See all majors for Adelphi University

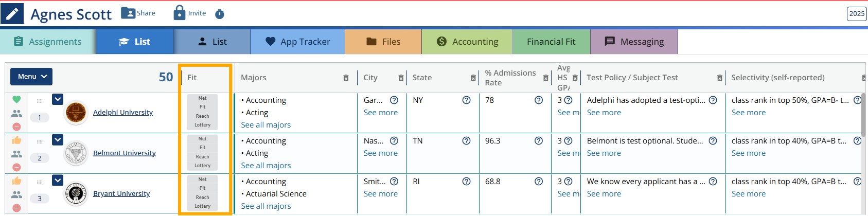[x=266, y=125]
